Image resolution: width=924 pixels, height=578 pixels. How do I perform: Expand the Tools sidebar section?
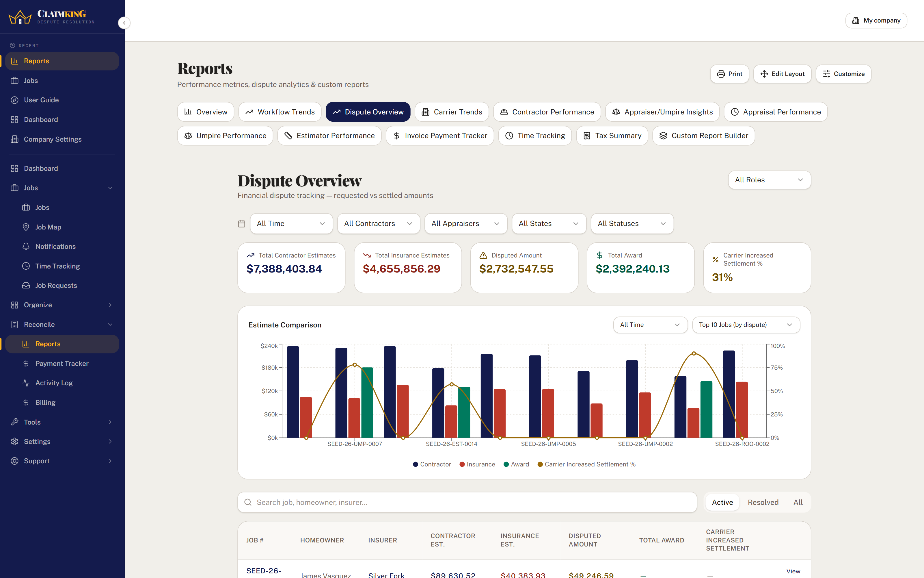point(62,422)
